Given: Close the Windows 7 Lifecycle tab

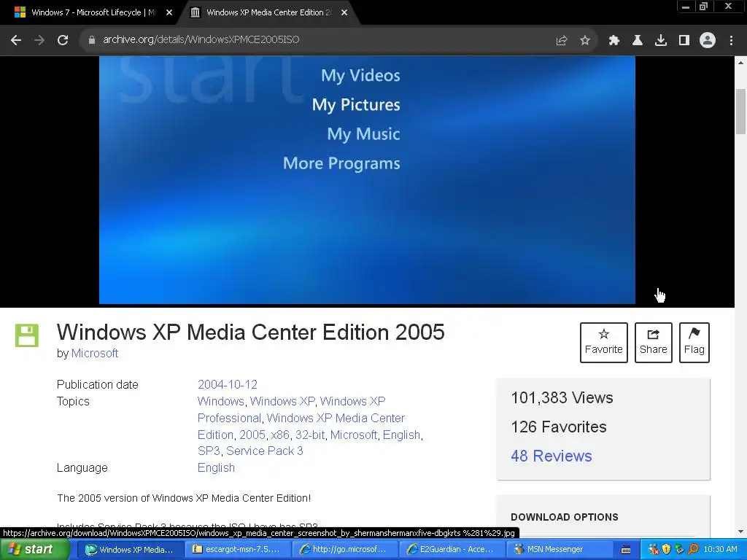Looking at the screenshot, I should 169,12.
